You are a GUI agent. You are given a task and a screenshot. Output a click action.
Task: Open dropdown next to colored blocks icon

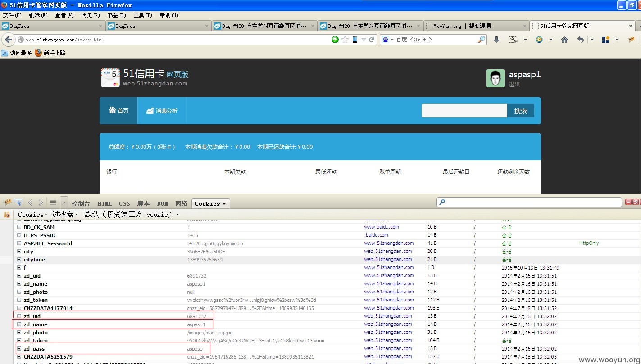pos(617,40)
